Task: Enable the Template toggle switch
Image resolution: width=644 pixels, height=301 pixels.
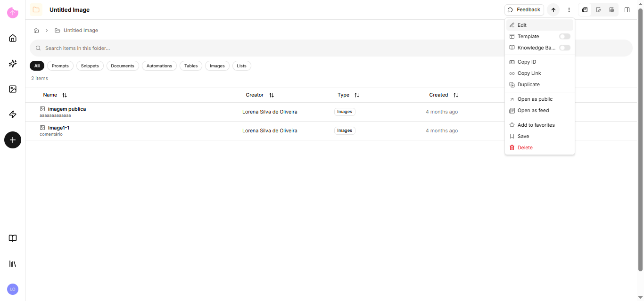Action: (x=564, y=36)
